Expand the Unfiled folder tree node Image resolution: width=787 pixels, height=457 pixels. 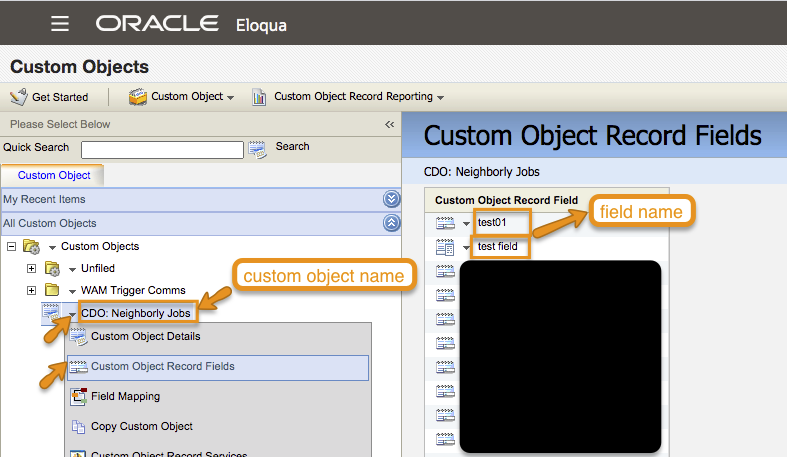click(31, 269)
